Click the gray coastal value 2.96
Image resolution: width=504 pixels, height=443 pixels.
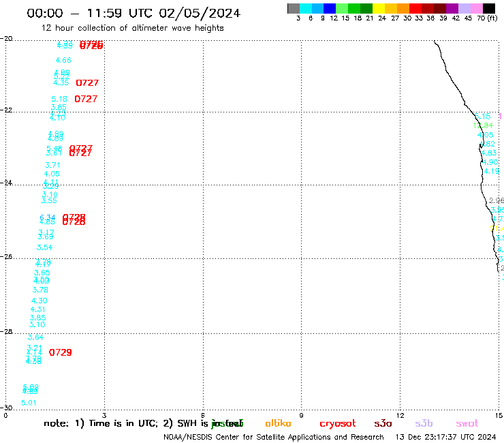tap(497, 201)
